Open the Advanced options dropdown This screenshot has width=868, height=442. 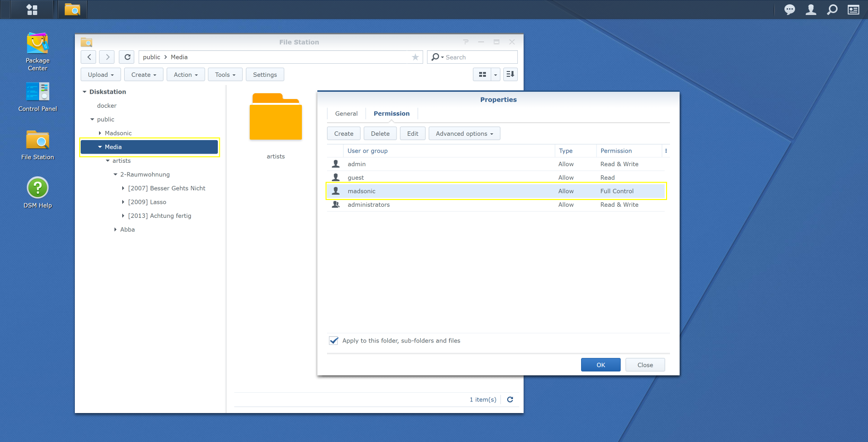click(464, 134)
